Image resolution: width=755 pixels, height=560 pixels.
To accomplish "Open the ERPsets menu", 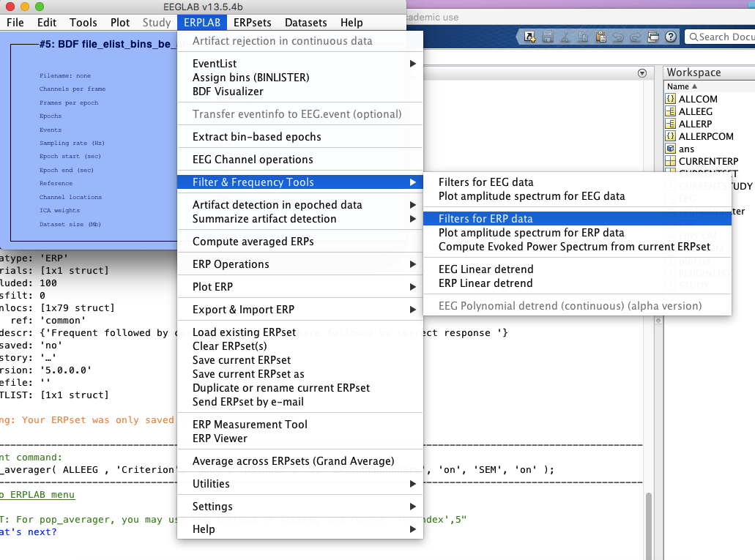I will pos(253,23).
